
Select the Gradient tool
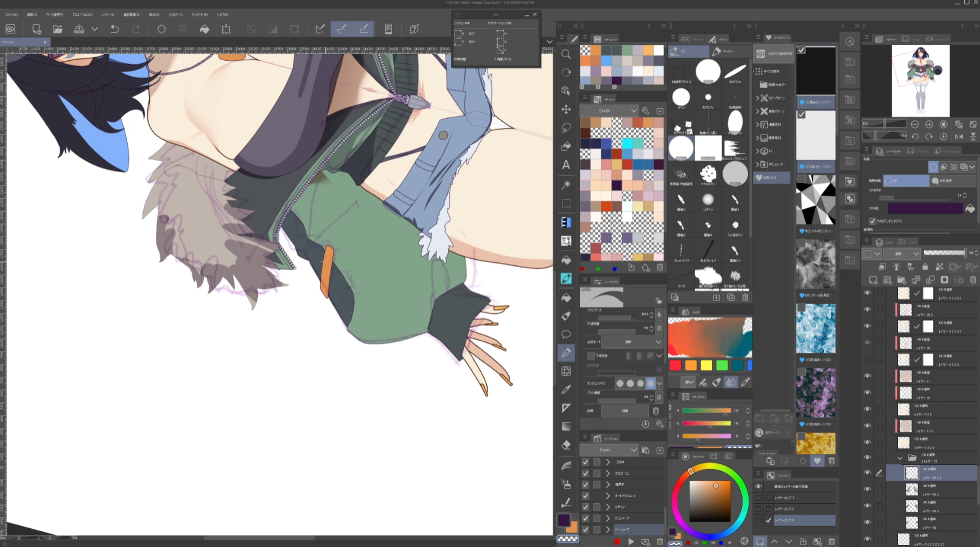point(566,426)
